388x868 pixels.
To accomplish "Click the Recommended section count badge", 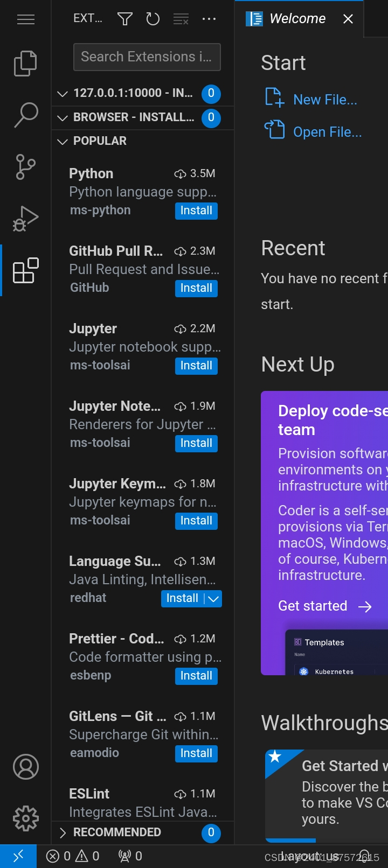I will pyautogui.click(x=211, y=832).
